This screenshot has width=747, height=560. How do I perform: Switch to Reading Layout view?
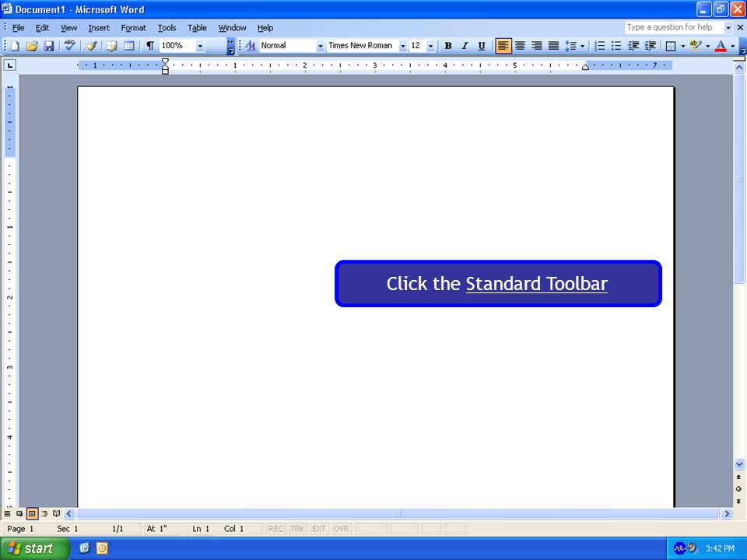57,514
